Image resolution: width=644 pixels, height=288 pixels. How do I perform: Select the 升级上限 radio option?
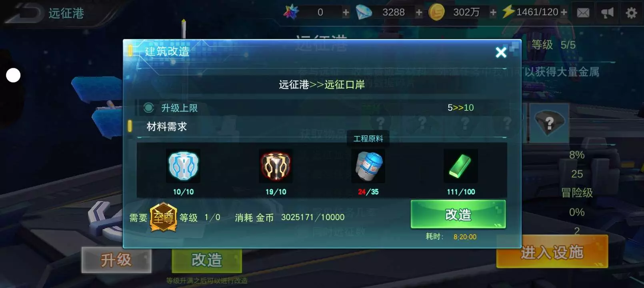[x=148, y=108]
